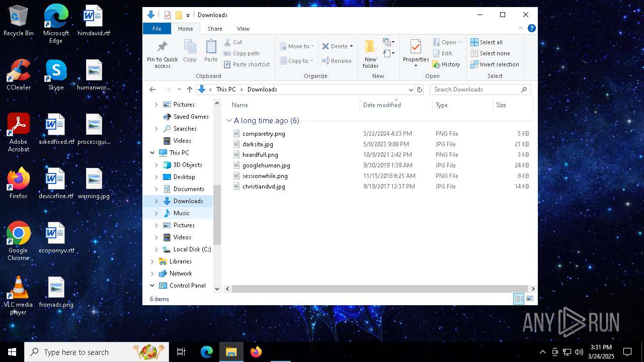This screenshot has width=644, height=362.
Task: Minimize the ribbon with the chevron
Action: 521,28
